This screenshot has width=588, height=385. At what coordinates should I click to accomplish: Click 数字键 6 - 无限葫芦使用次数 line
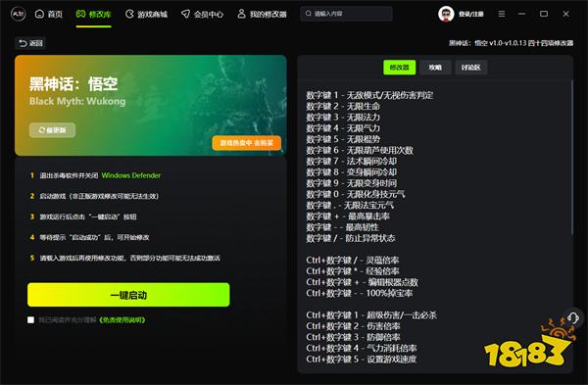pos(360,150)
